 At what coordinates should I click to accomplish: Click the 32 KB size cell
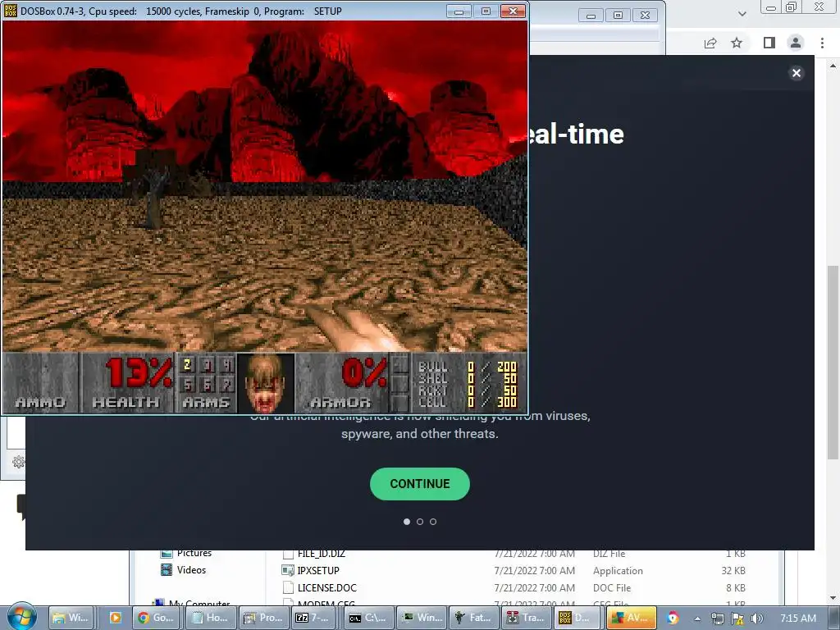click(733, 571)
